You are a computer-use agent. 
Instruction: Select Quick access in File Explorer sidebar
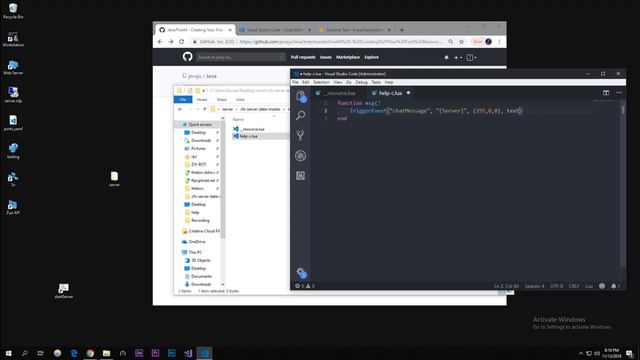click(x=200, y=124)
